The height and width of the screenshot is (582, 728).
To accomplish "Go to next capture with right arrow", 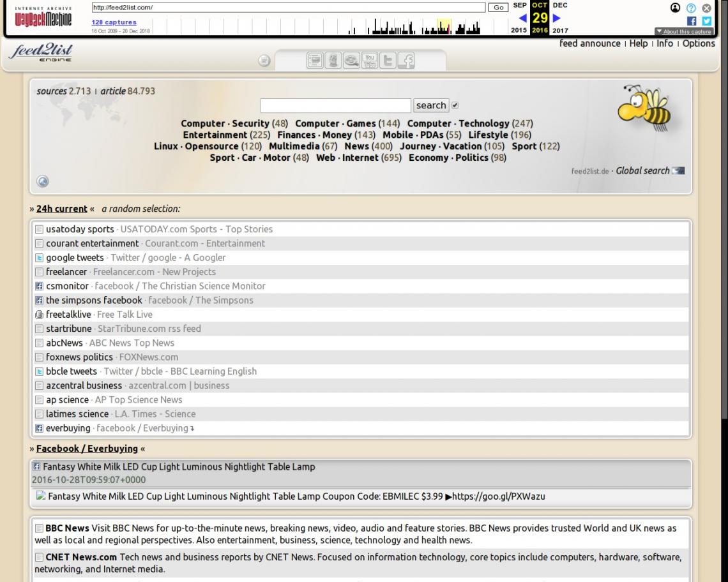I will point(557,18).
